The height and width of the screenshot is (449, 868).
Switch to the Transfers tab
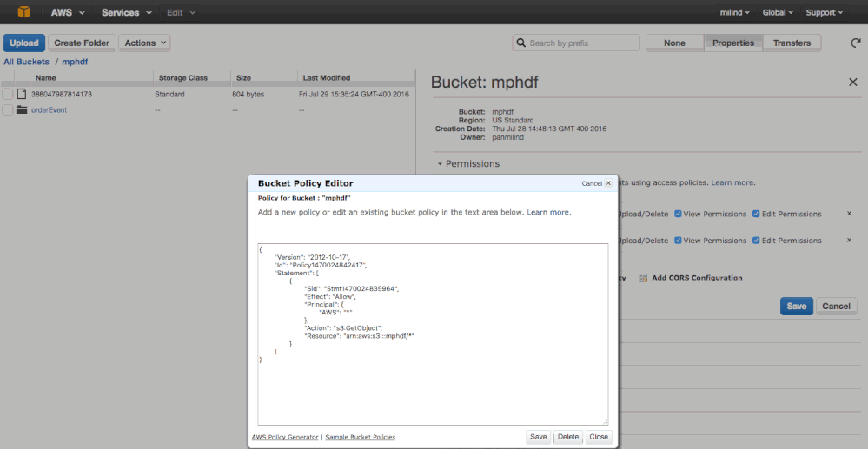coord(792,43)
